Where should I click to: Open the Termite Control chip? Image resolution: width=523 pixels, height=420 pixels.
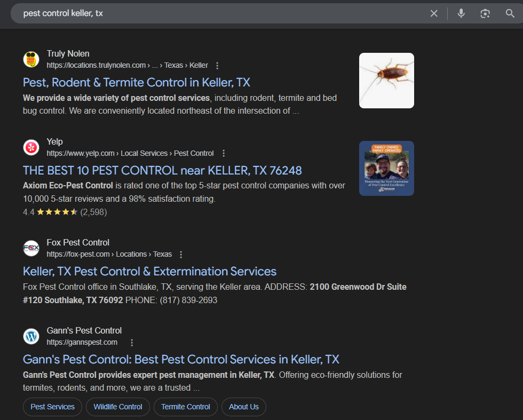point(186,407)
